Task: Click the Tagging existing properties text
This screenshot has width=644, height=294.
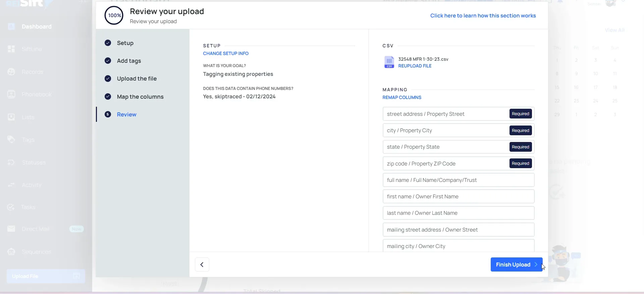Action: pos(238,74)
